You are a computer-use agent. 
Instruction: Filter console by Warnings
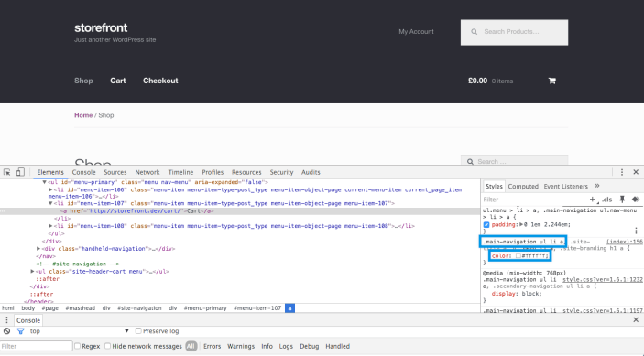pyautogui.click(x=241, y=346)
